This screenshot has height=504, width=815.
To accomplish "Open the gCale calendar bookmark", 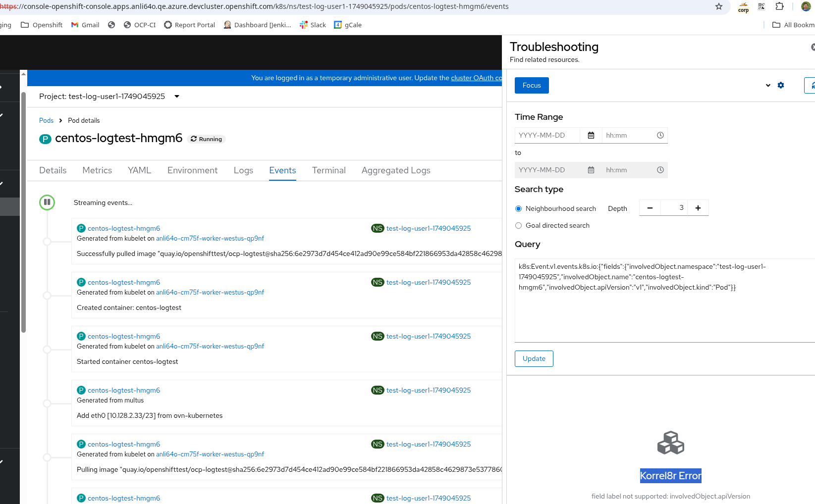I will click(348, 25).
